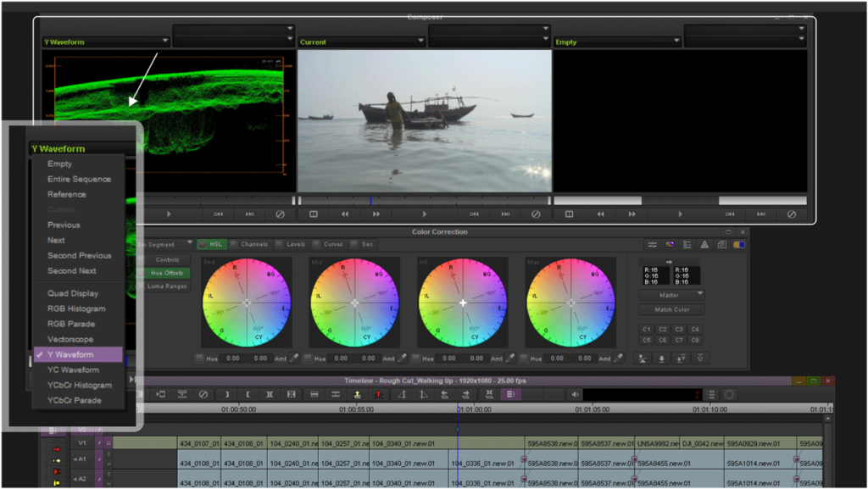868x489 pixels.
Task: Select the Luma Ranges button
Action: [167, 286]
